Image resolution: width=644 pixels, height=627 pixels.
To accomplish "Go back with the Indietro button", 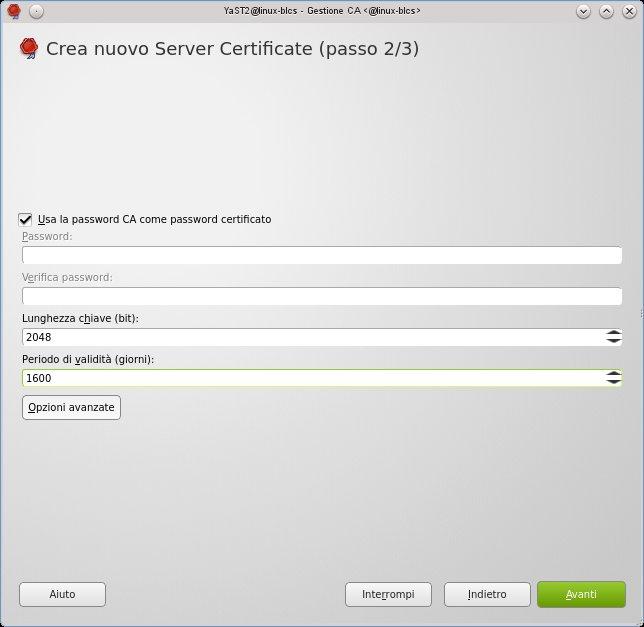I will click(x=487, y=594).
